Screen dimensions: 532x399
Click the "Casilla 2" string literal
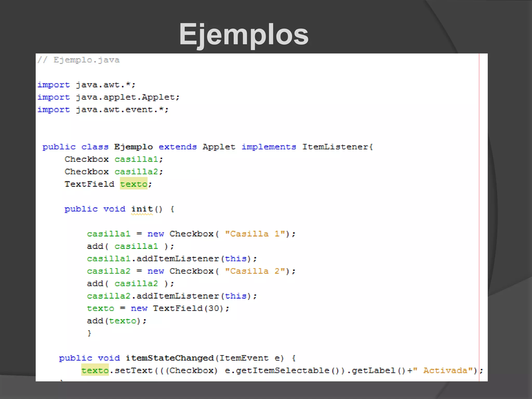click(x=255, y=271)
